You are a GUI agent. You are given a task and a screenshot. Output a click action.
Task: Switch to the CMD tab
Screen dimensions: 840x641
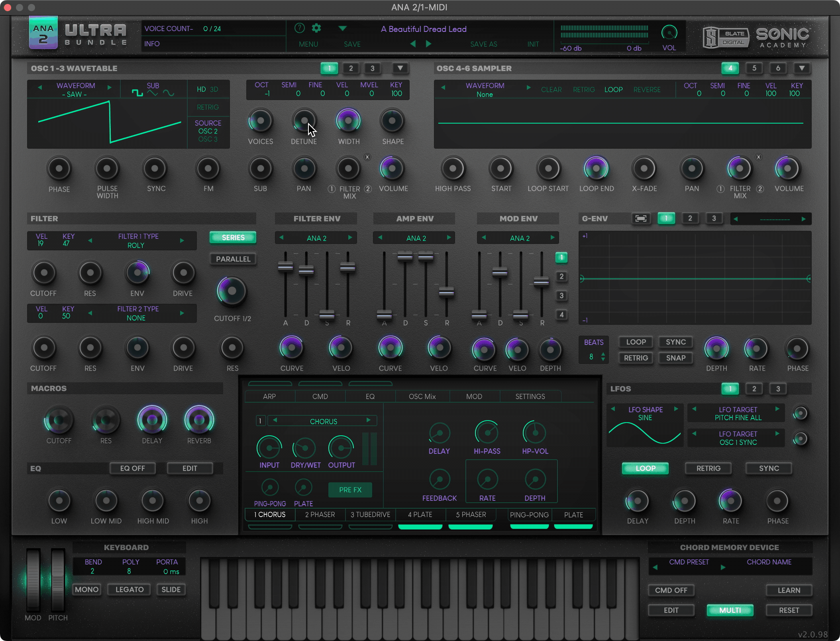pyautogui.click(x=320, y=396)
